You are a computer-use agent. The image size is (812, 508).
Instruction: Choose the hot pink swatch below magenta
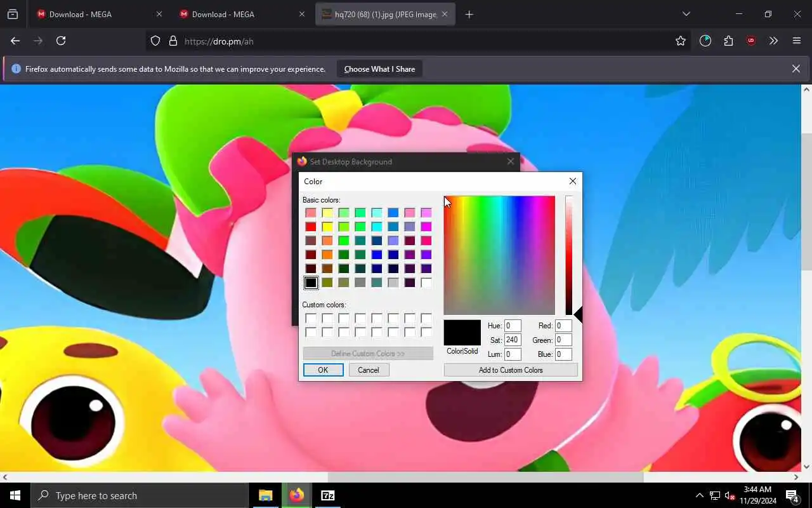(x=426, y=241)
